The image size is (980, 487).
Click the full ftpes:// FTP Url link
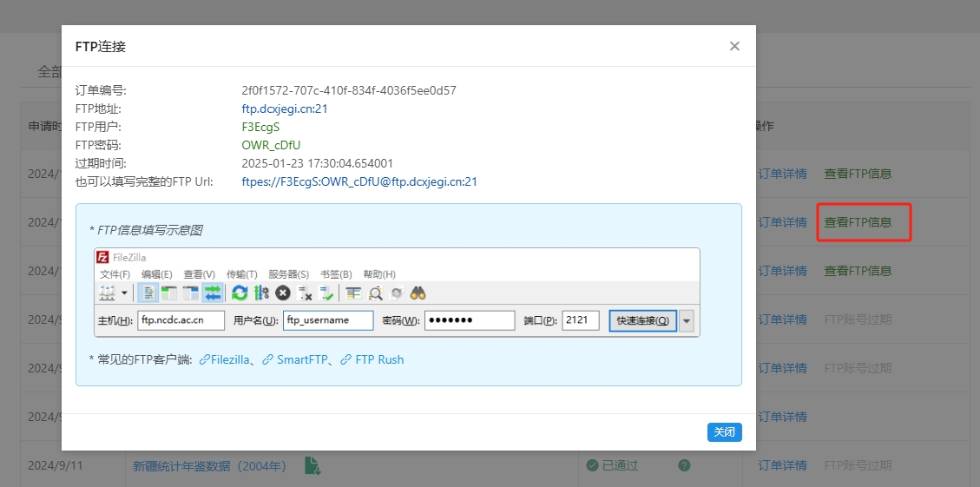[359, 182]
